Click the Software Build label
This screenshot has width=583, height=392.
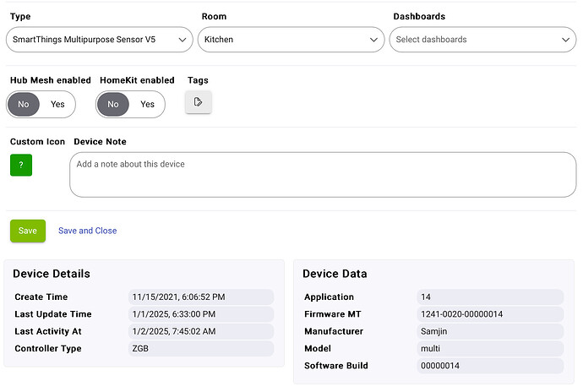336,366
